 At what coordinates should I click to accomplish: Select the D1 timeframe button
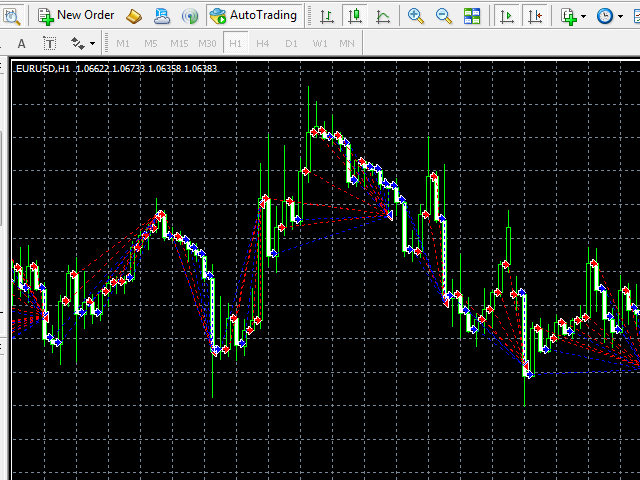[x=290, y=43]
